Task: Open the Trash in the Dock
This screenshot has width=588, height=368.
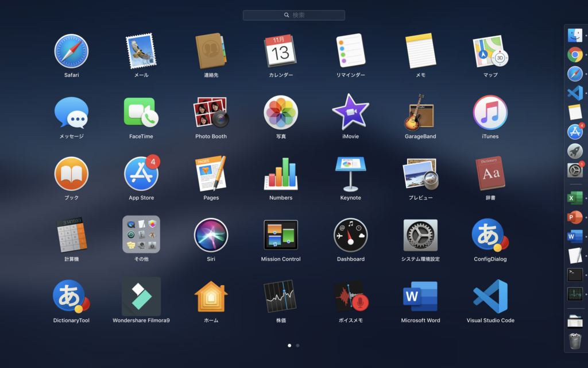Action: [x=575, y=341]
